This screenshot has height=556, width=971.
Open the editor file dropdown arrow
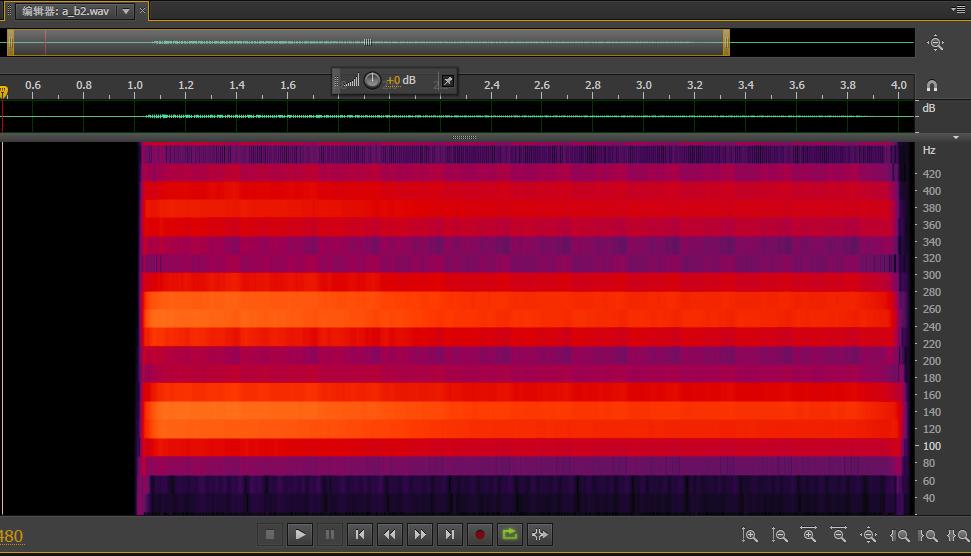[x=126, y=11]
